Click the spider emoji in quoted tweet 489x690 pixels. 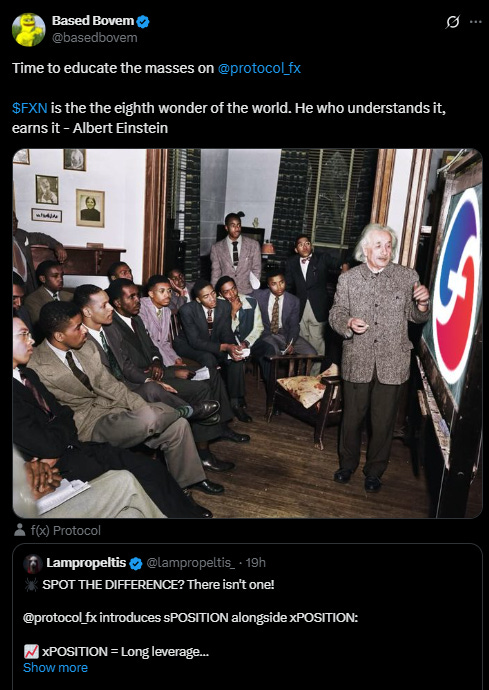[x=31, y=585]
